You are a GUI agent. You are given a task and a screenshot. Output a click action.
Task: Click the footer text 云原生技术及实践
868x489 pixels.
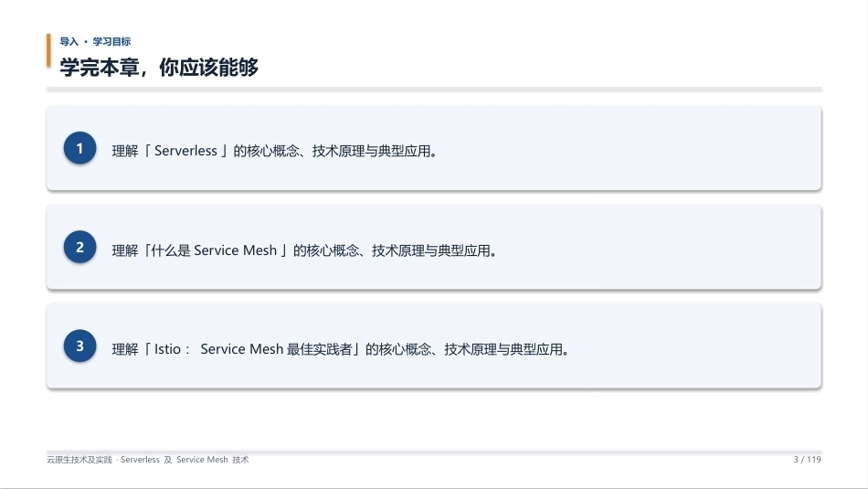tap(79, 460)
